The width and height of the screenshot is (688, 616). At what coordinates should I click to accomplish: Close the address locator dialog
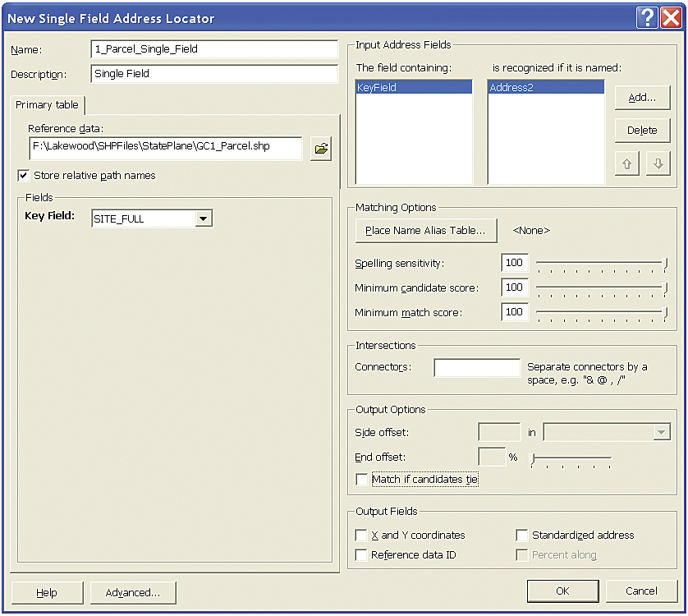pos(671,16)
